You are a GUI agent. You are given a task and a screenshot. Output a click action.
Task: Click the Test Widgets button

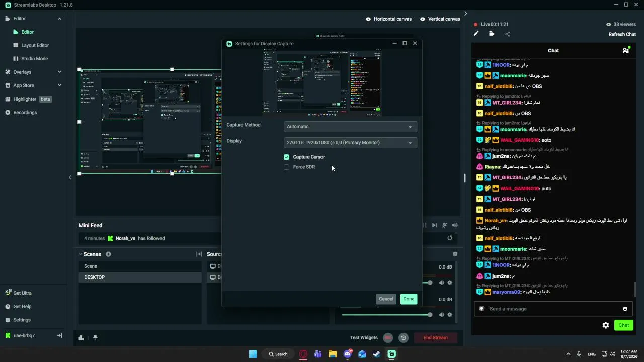364,338
